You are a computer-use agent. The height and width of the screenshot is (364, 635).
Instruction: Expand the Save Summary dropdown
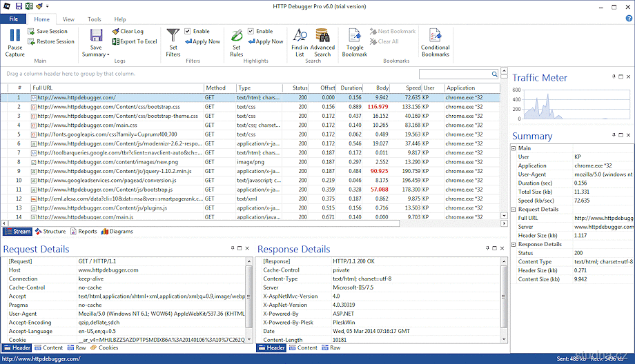tap(107, 54)
